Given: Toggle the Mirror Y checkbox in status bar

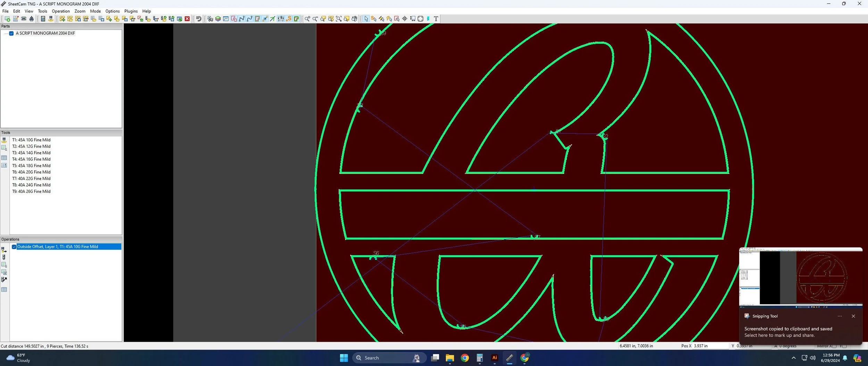Looking at the screenshot, I should [844, 346].
